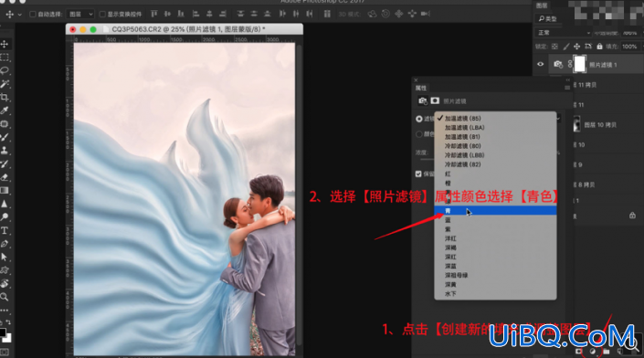Choose 深祖母绿 from filter list
The height and width of the screenshot is (358, 644).
tap(495, 275)
